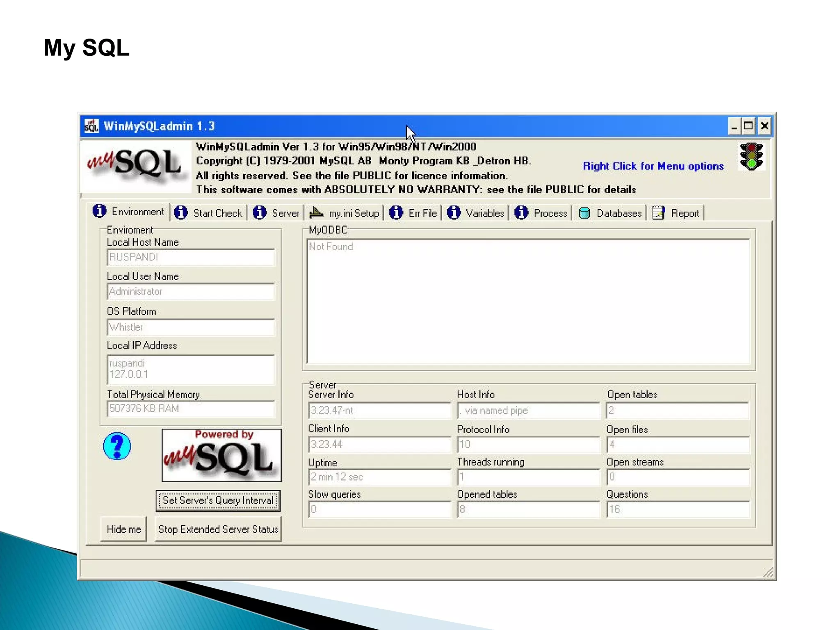The image size is (840, 630).
Task: Click the Threads running field
Action: pyautogui.click(x=529, y=477)
